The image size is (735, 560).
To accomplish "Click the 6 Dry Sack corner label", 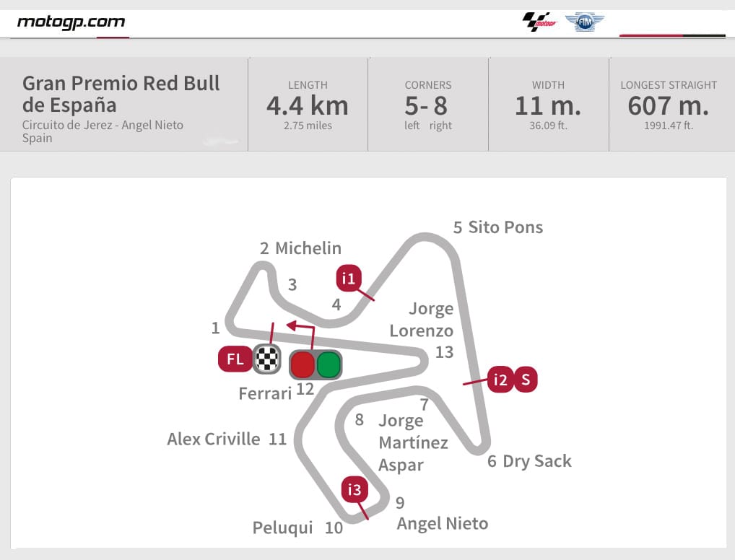I will pos(529,461).
